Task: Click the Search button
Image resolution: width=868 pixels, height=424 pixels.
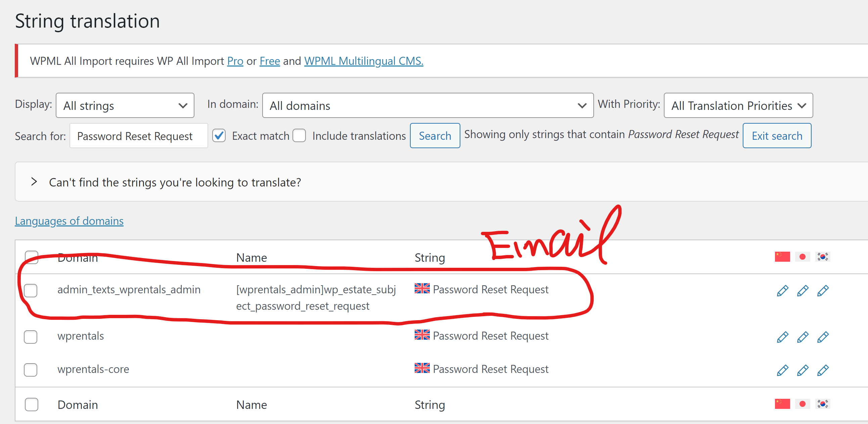Action: click(x=435, y=135)
